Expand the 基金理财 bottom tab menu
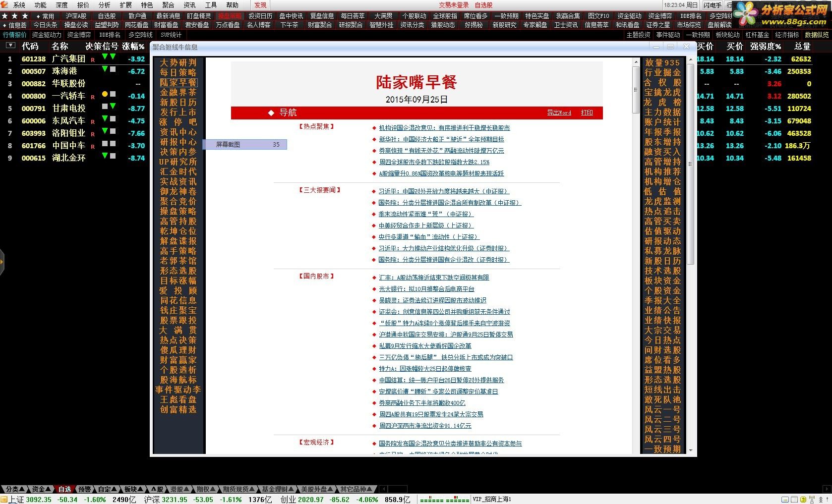This screenshot has width=832, height=504. click(277, 489)
